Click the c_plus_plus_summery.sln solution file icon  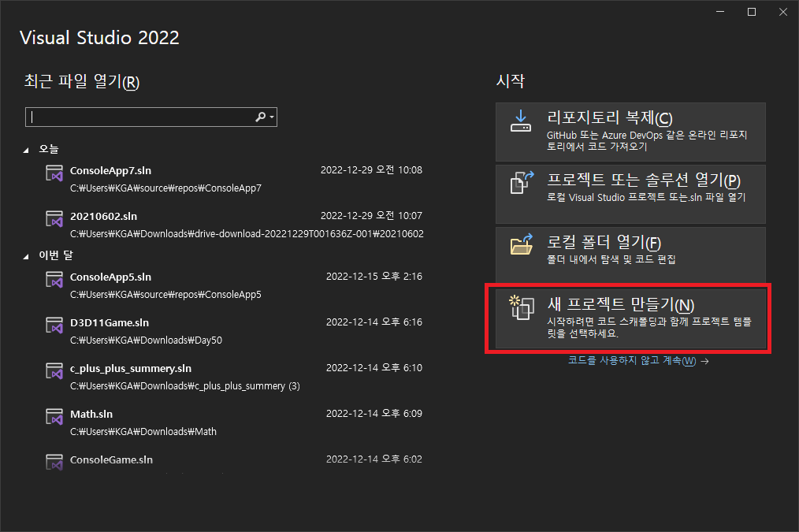point(54,371)
